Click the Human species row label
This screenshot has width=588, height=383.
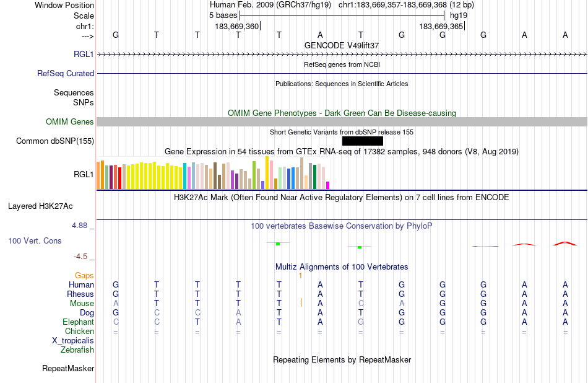click(81, 284)
